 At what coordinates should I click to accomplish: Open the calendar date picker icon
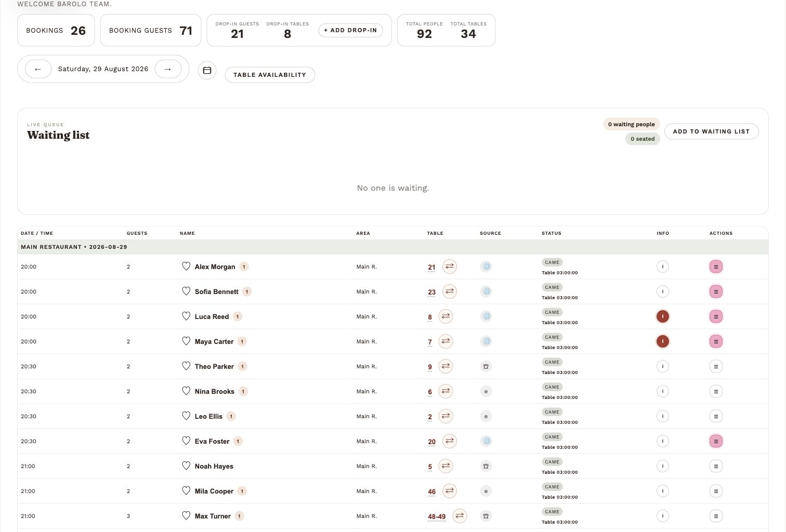207,70
